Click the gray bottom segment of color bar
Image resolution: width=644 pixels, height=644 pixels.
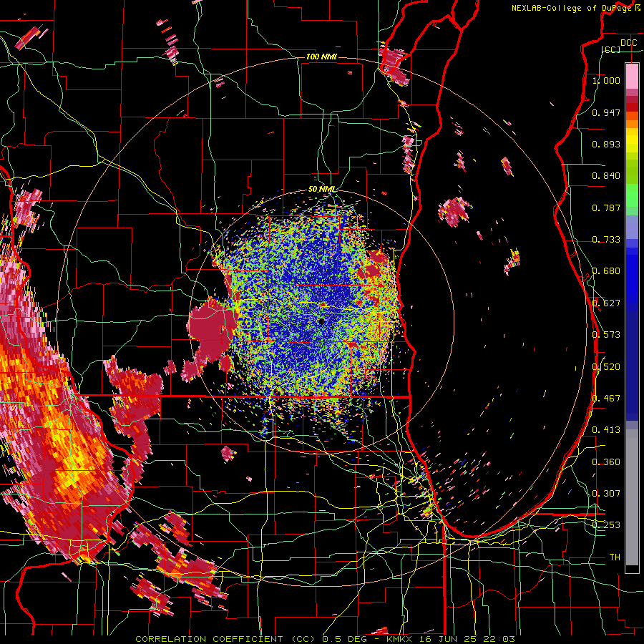(632, 497)
